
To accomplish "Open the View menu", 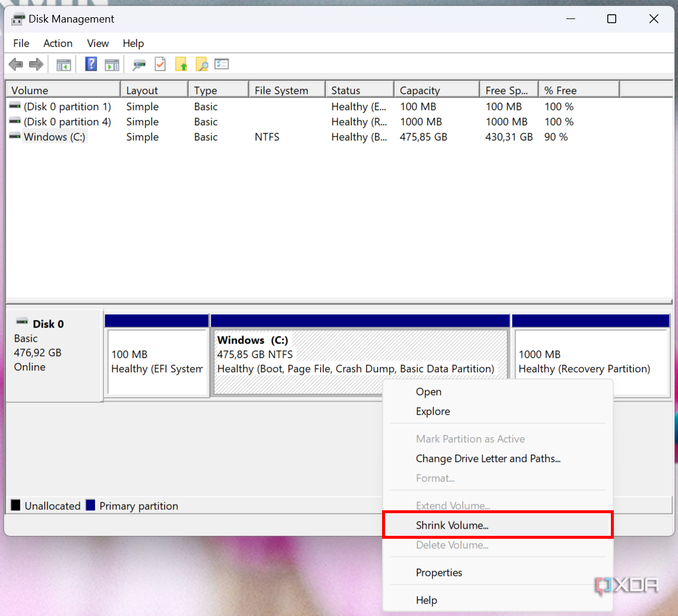I will (x=97, y=43).
